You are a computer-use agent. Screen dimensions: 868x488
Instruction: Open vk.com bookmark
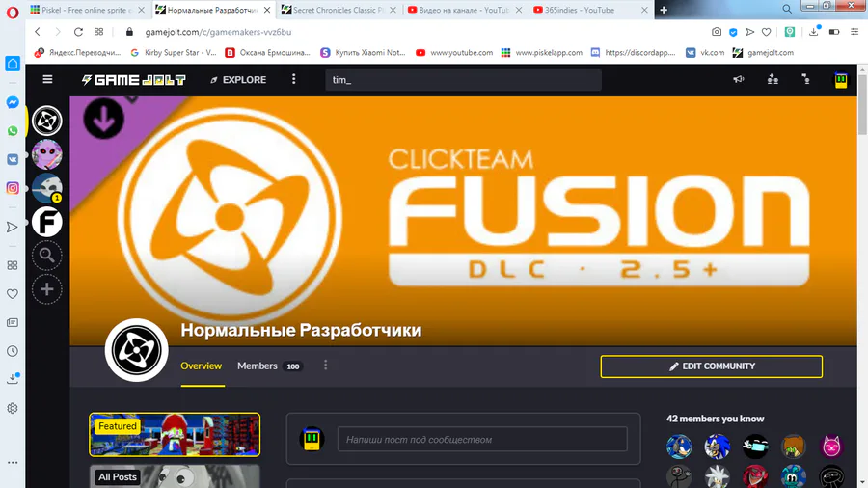pos(705,53)
